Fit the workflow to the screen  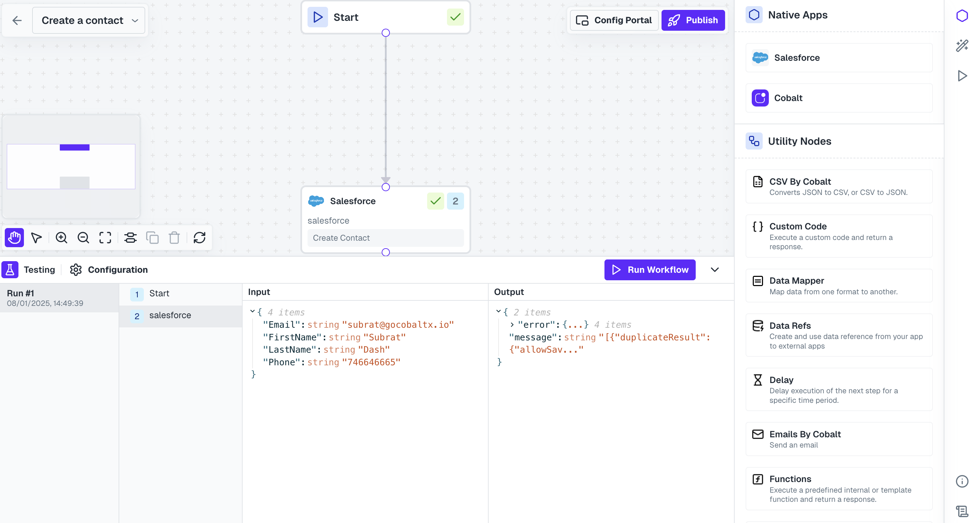click(105, 238)
